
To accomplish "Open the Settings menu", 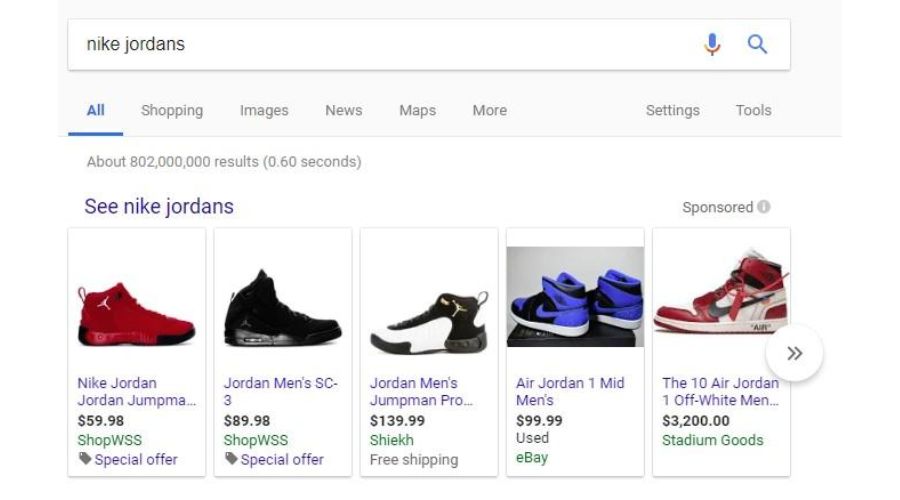I will click(672, 110).
